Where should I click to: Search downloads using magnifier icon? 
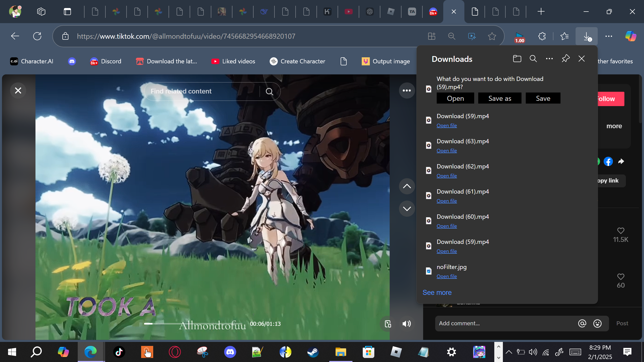pos(533,59)
